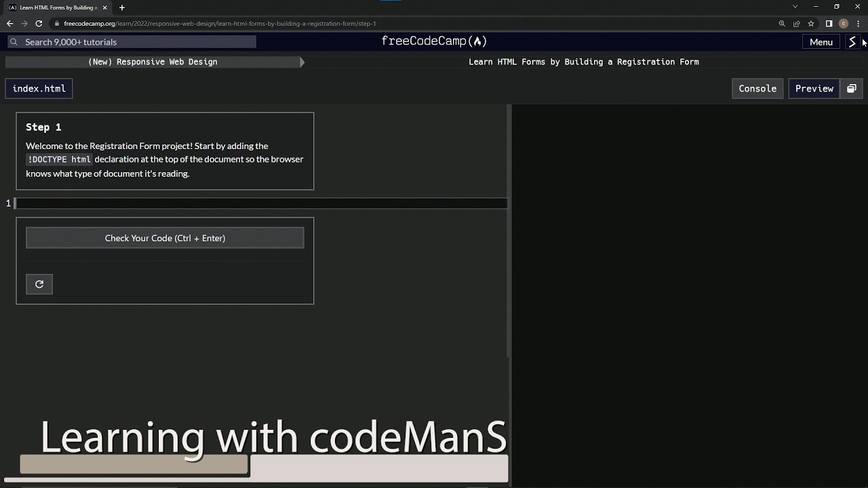Screen dimensions: 868x488
Task: Click the search magnifier icon
Action: [14, 42]
